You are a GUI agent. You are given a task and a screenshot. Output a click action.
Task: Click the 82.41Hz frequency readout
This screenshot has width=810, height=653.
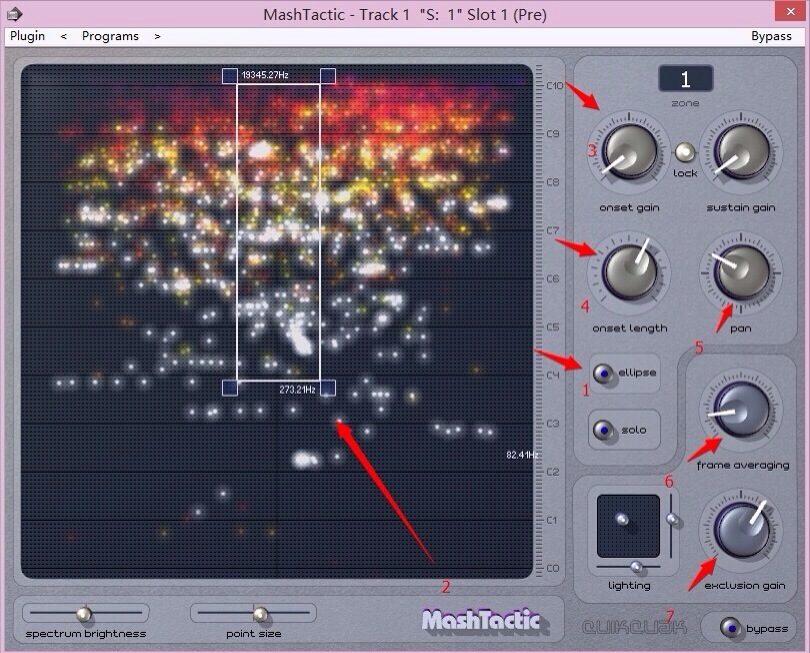(x=522, y=455)
